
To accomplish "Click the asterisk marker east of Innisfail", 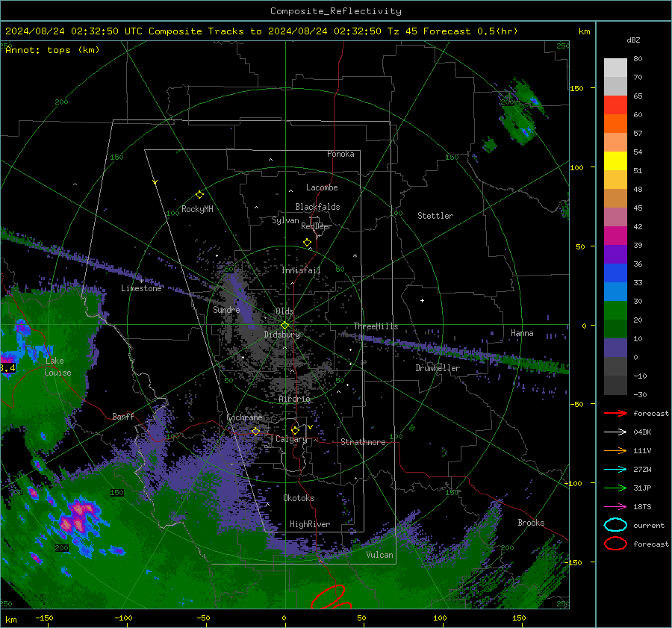I will 355,256.
